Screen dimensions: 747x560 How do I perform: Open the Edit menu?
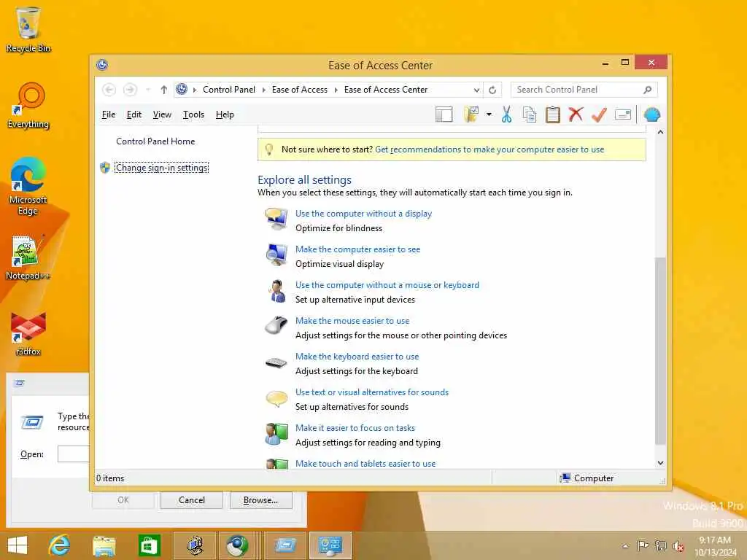tap(134, 114)
